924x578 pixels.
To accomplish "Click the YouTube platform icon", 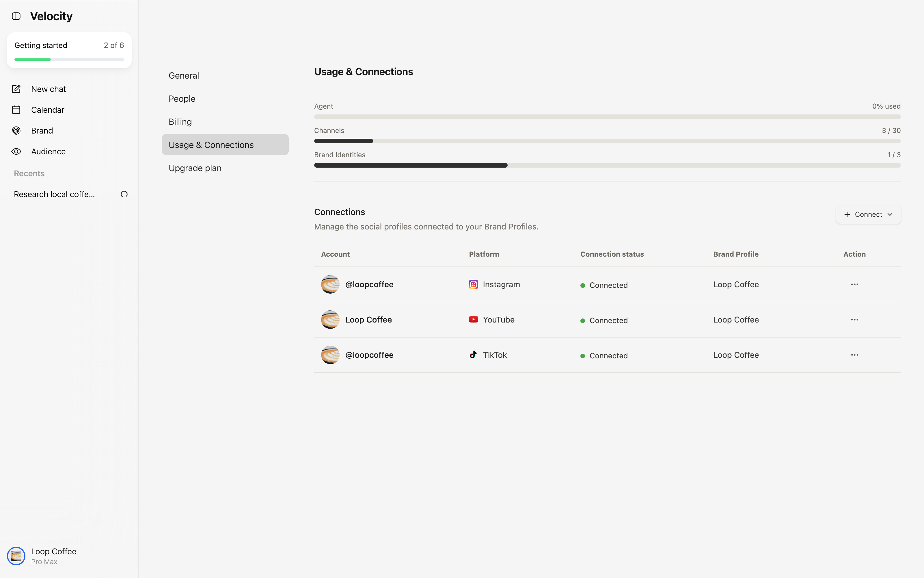I will [x=474, y=320].
